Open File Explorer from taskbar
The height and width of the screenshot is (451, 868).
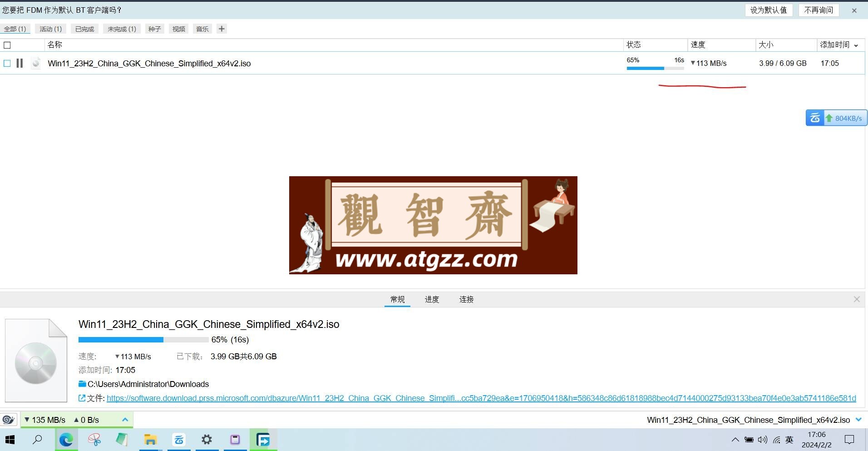tap(150, 440)
